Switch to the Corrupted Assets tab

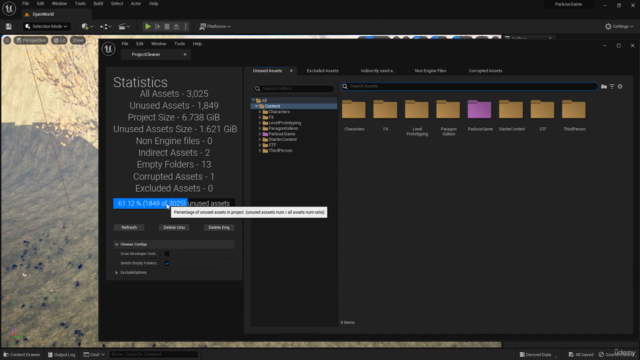point(485,71)
